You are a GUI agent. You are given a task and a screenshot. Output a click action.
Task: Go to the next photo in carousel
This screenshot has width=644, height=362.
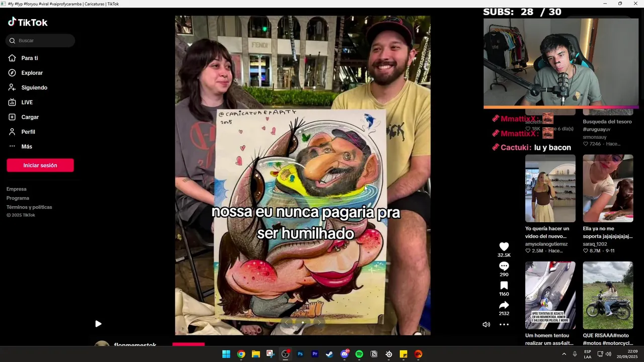tap(318, 322)
